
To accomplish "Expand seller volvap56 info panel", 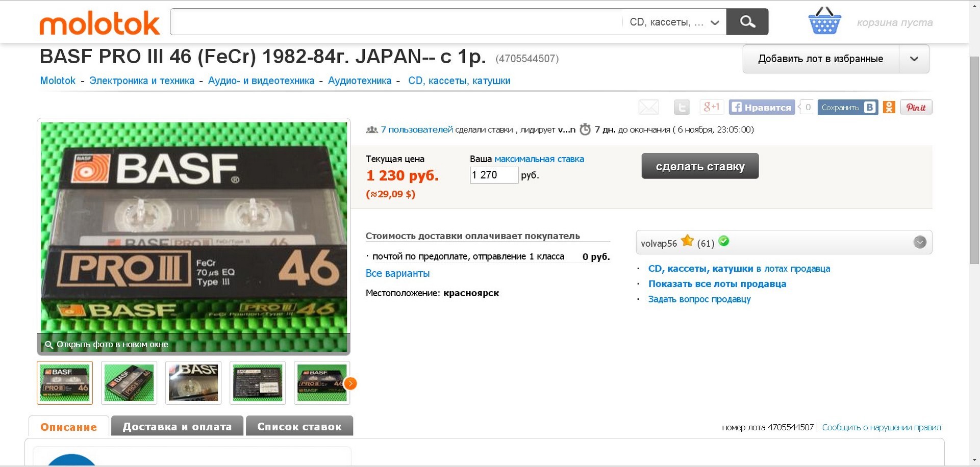I will tap(919, 242).
